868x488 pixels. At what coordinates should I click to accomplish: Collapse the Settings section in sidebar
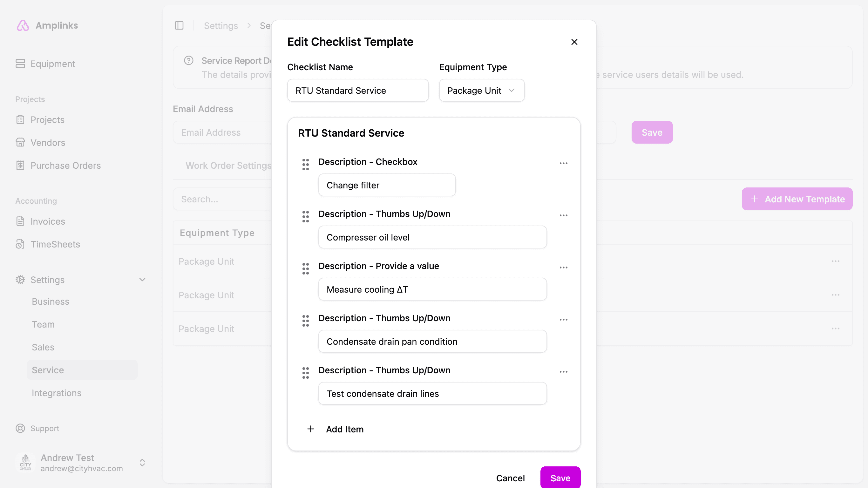tap(142, 280)
